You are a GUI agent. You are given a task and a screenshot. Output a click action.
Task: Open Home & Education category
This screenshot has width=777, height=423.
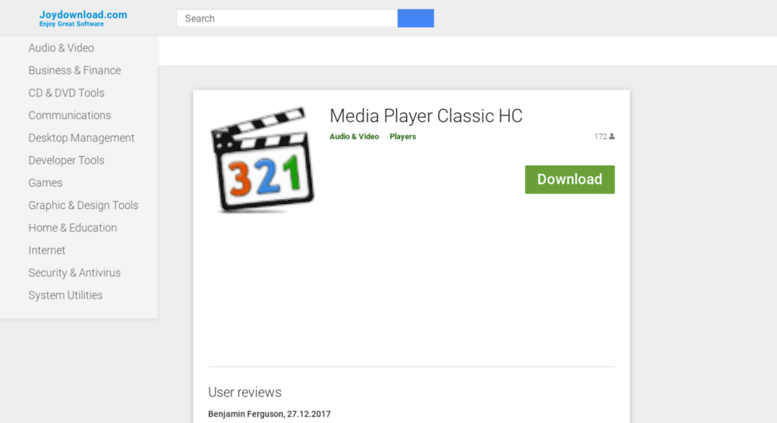point(72,228)
